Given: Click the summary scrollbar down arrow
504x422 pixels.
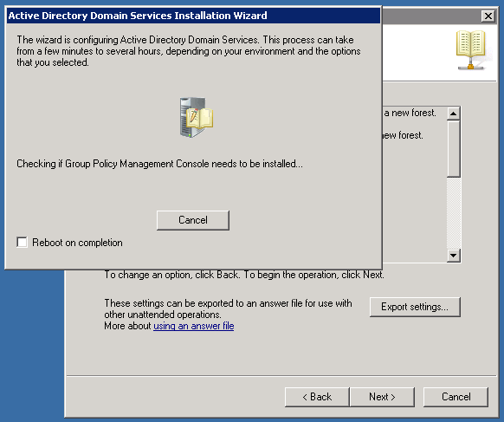Looking at the screenshot, I should point(454,256).
